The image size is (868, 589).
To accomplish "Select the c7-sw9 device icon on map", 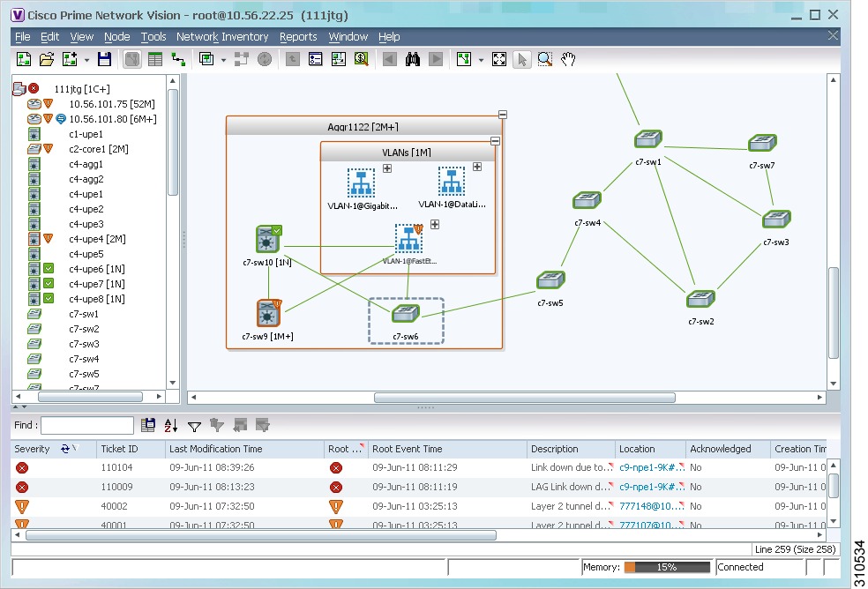I will (x=269, y=313).
